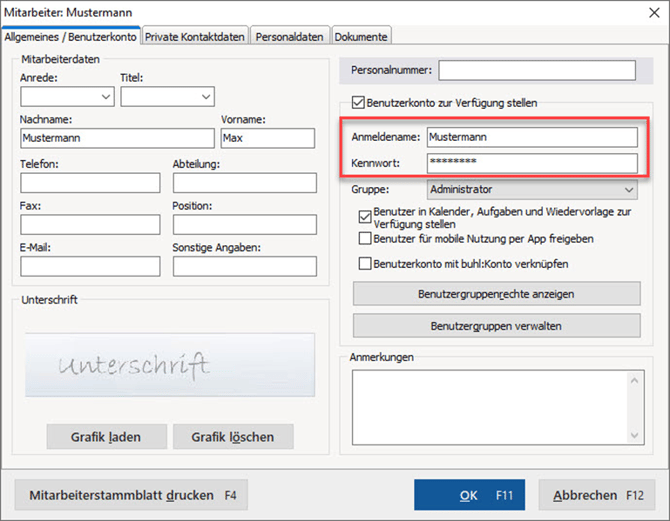The height and width of the screenshot is (521, 670).
Task: Open 'Benutzergruppen verwalten'
Action: tap(496, 326)
